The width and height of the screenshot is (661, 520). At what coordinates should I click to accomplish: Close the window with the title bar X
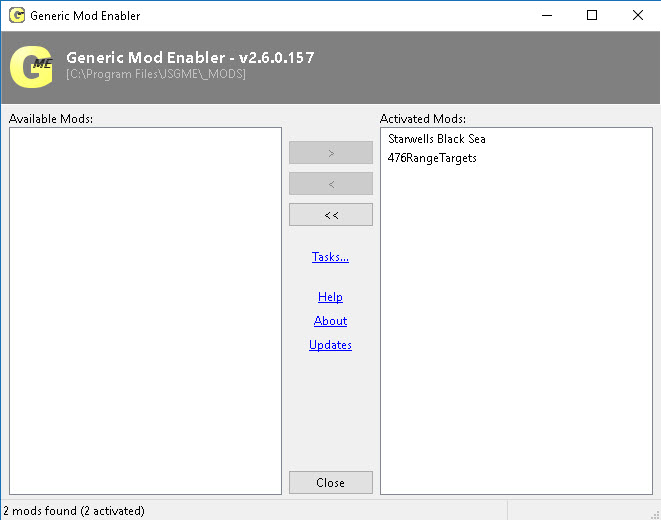pyautogui.click(x=638, y=16)
